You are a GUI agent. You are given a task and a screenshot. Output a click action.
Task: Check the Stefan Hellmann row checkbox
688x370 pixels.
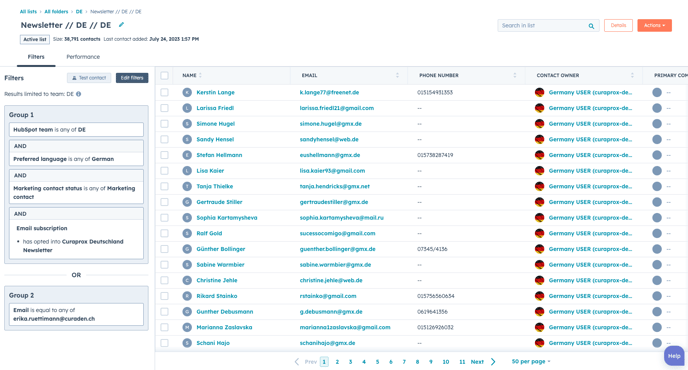point(165,155)
